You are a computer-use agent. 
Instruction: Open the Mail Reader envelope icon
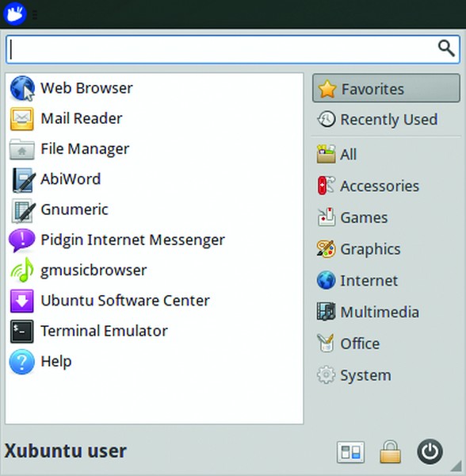22,118
